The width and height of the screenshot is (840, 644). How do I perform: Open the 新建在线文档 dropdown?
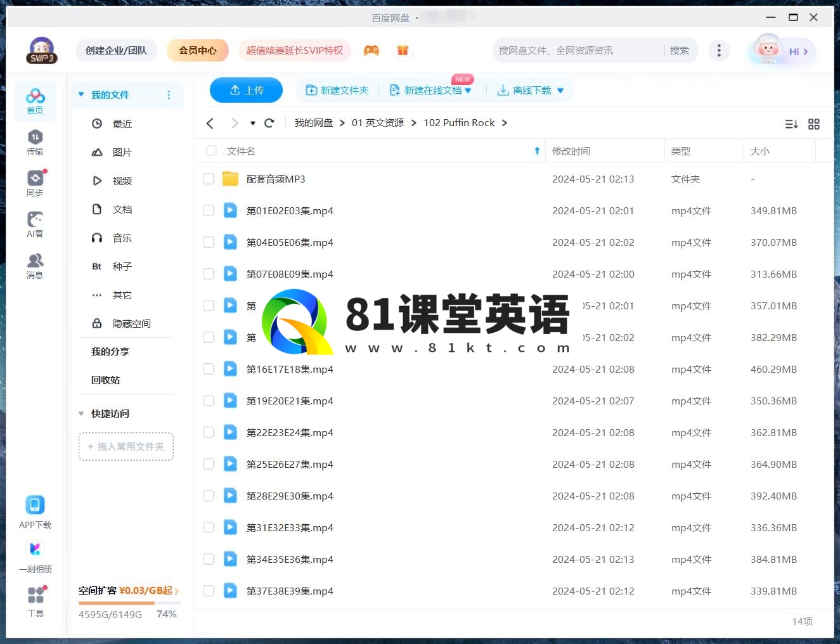468,91
